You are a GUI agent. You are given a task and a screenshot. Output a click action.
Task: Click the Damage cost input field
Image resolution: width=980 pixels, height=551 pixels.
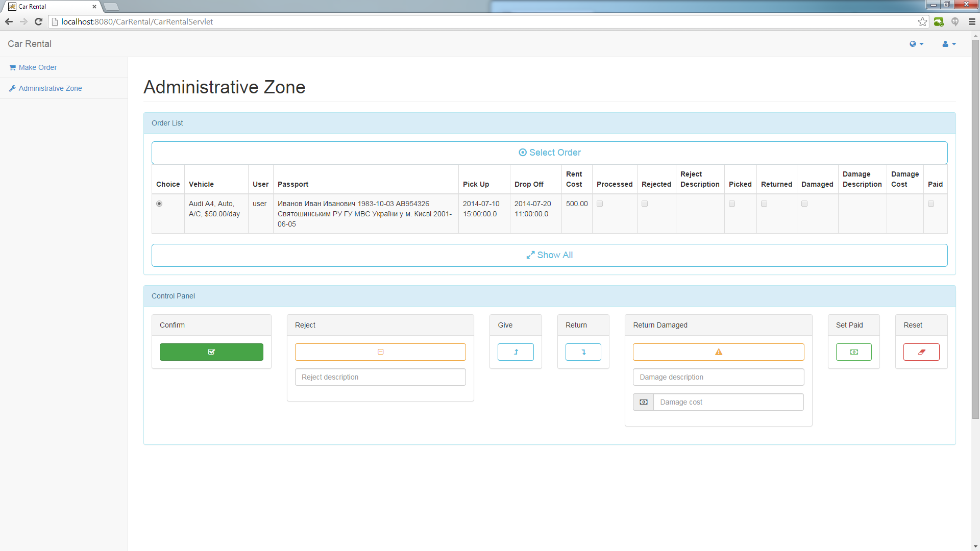pos(728,402)
